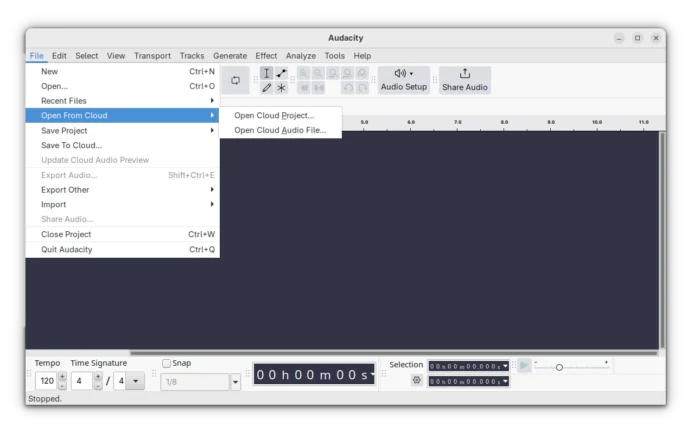The width and height of the screenshot is (700, 439).
Task: Open the time signature denominator dropdown
Action: click(135, 381)
